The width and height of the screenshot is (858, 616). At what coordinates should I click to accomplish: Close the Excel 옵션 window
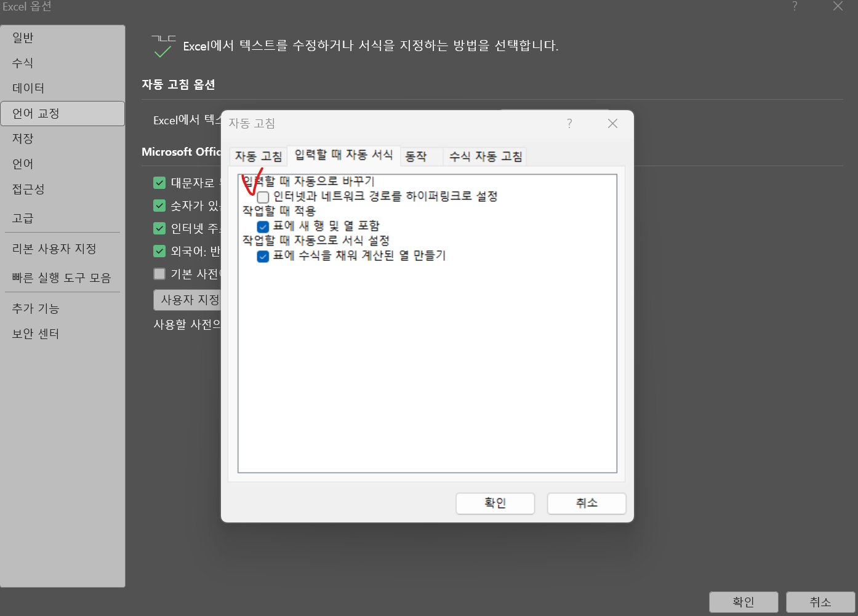[x=838, y=6]
